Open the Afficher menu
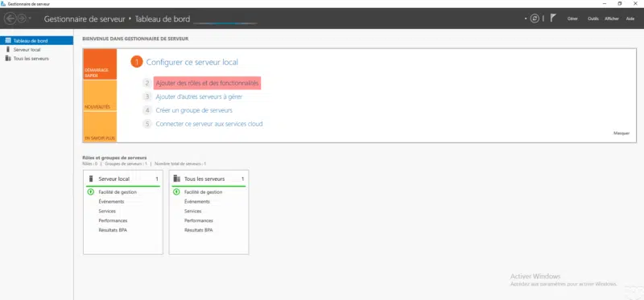The height and width of the screenshot is (300, 644). point(612,18)
